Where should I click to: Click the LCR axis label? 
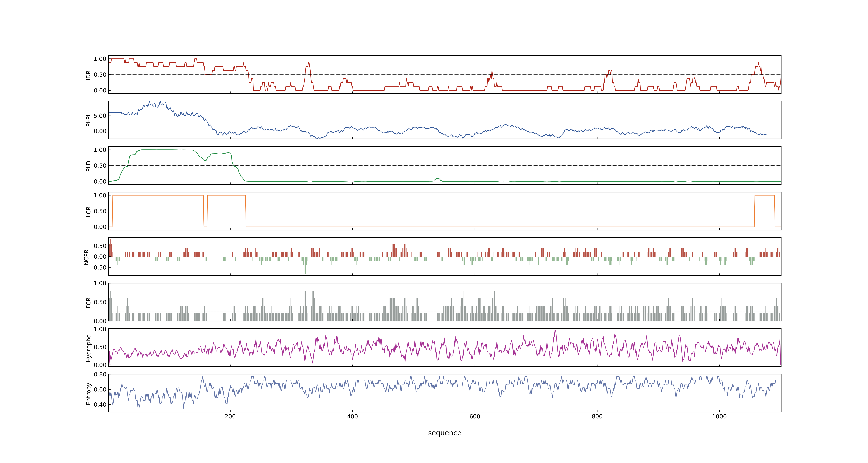coord(89,211)
